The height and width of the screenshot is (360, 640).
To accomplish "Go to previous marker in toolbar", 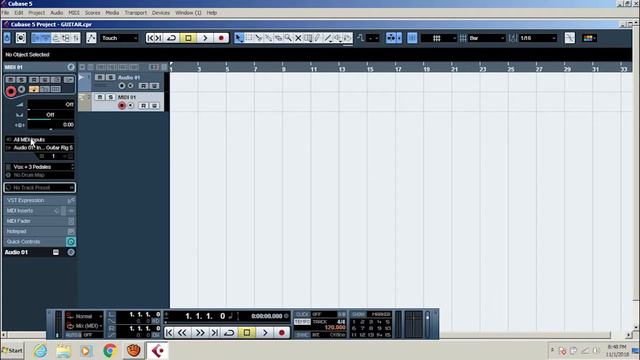I will (x=150, y=38).
